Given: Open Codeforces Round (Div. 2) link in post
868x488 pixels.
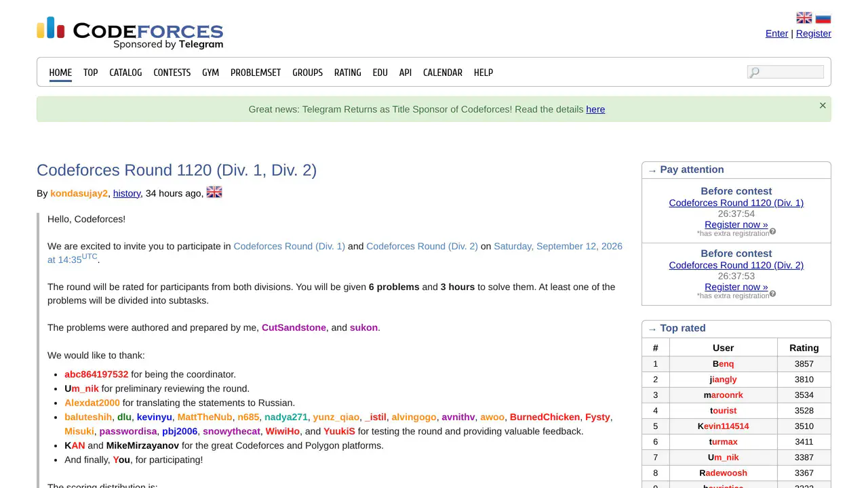Looking at the screenshot, I should (422, 246).
